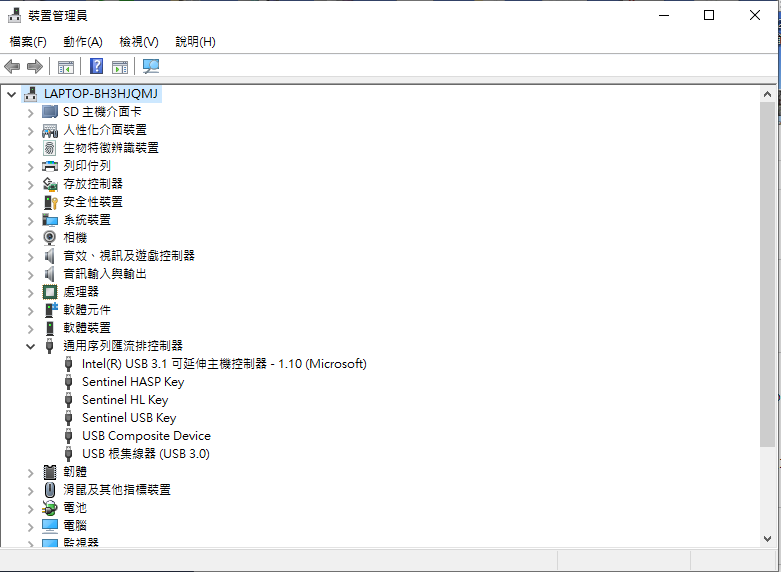Open the 檔案(F) menu
This screenshot has width=781, height=572.
coord(28,42)
